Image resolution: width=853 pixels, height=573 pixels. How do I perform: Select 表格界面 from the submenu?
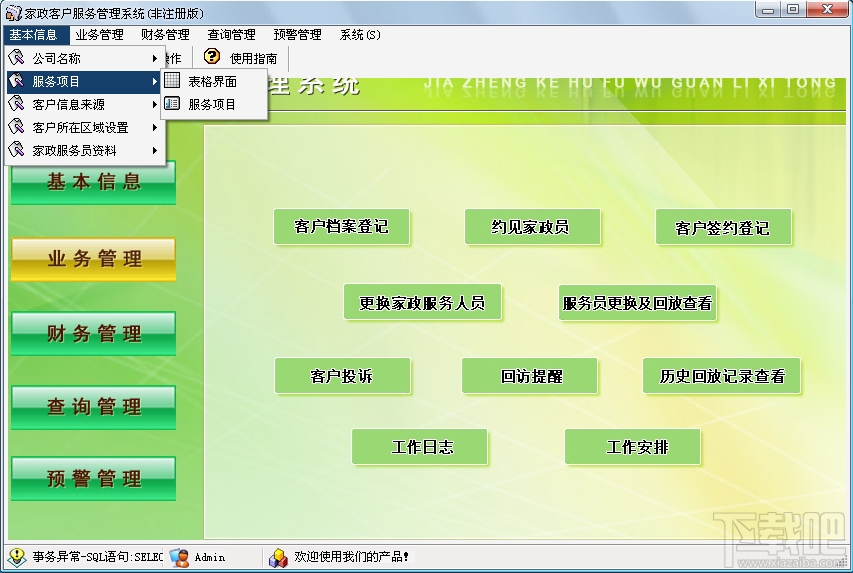pyautogui.click(x=214, y=81)
